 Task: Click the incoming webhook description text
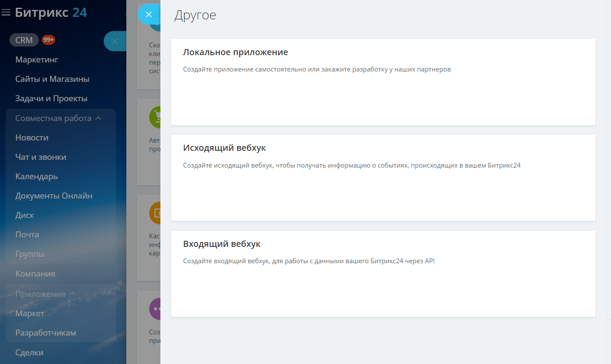[x=309, y=261]
